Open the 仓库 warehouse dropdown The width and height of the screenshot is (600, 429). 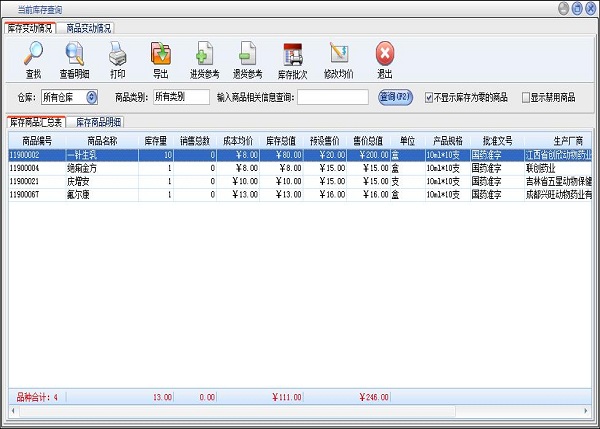(x=92, y=97)
